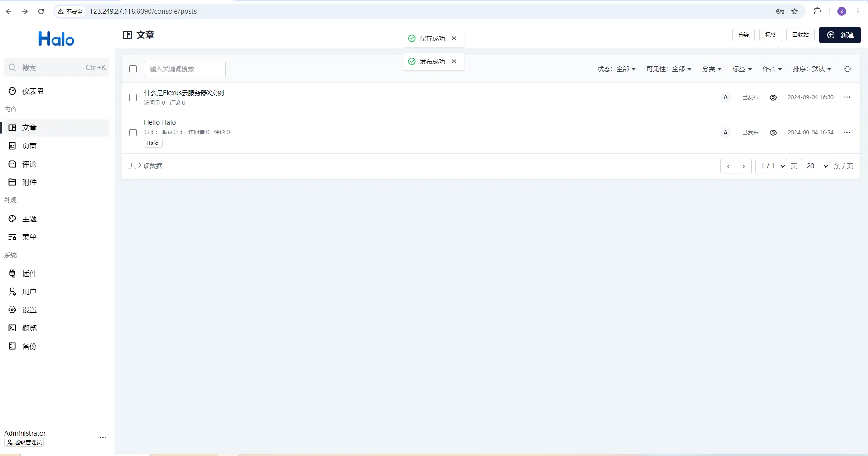Open the browser profile avatar
The height and width of the screenshot is (456, 868).
(842, 11)
